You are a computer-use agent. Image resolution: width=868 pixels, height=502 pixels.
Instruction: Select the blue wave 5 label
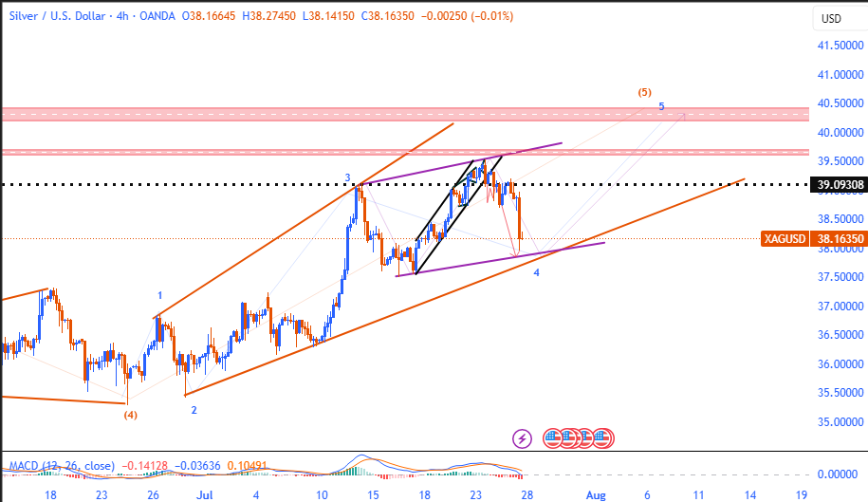tap(661, 106)
